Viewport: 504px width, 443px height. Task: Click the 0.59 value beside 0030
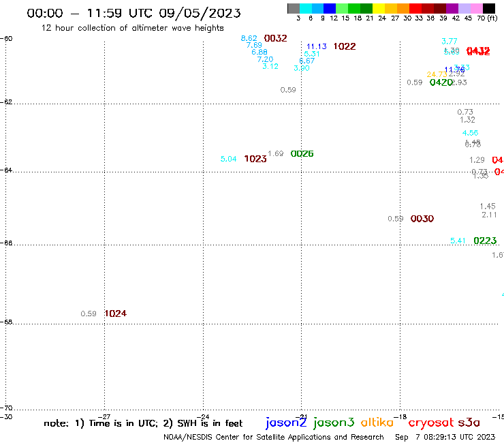coord(396,219)
